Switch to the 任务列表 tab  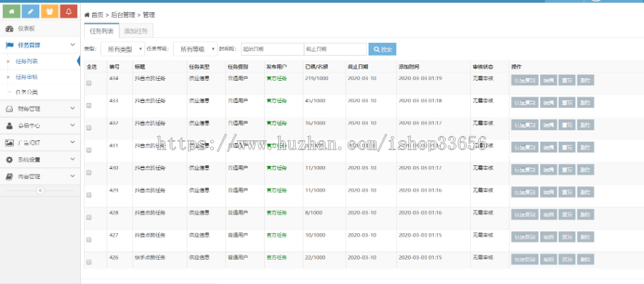(x=102, y=31)
